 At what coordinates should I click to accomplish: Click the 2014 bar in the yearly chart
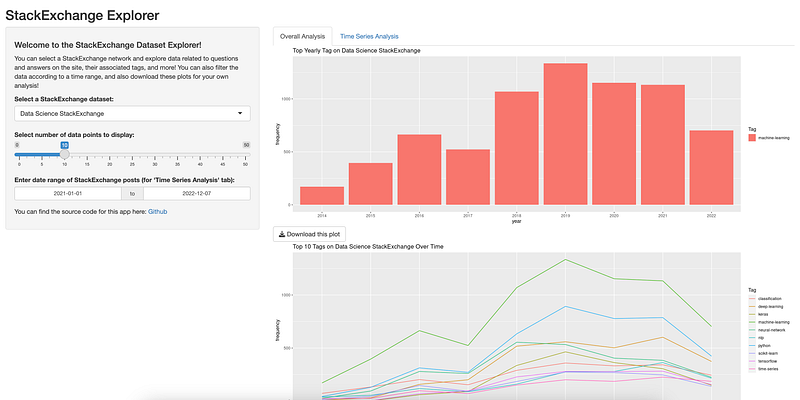(322, 196)
